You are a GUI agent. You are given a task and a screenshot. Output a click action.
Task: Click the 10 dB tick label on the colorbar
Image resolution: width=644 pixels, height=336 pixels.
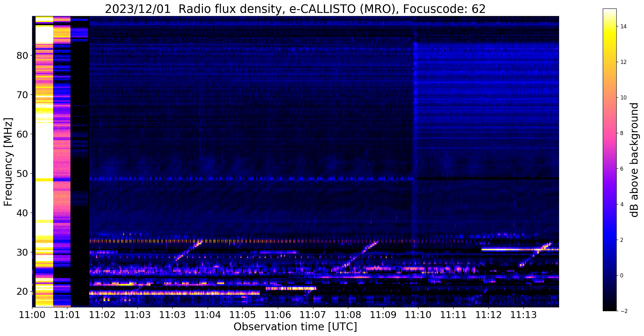(x=623, y=98)
